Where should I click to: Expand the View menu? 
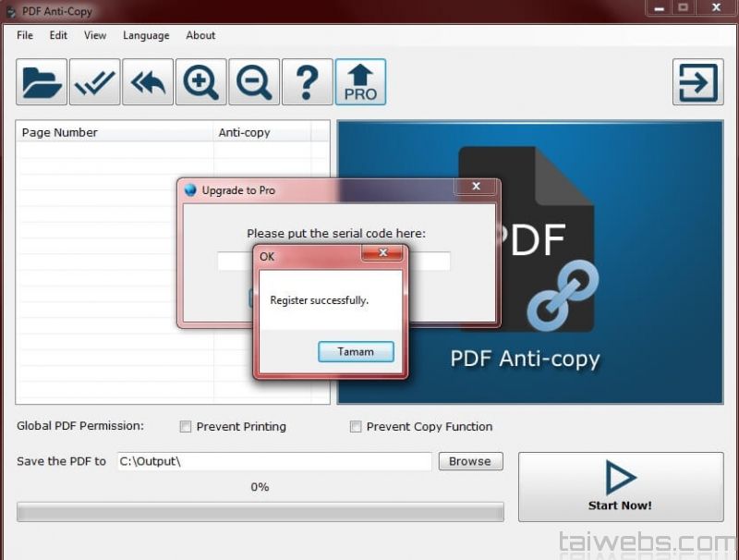[95, 35]
